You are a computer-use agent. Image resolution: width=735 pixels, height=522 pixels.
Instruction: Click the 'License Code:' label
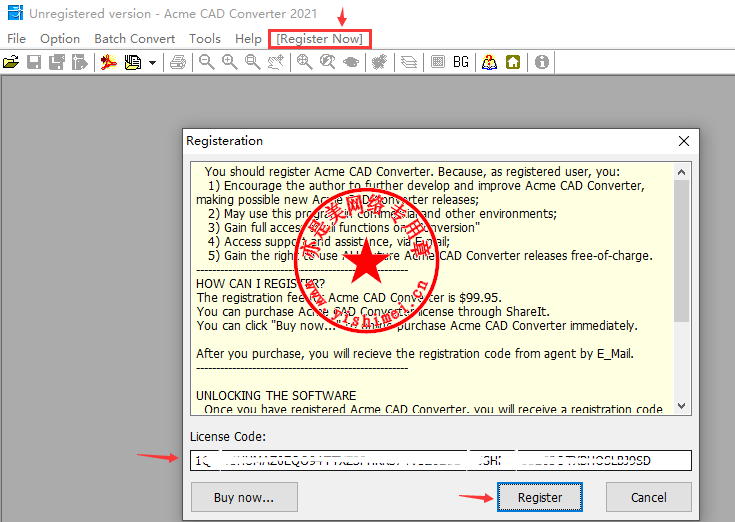(x=228, y=436)
